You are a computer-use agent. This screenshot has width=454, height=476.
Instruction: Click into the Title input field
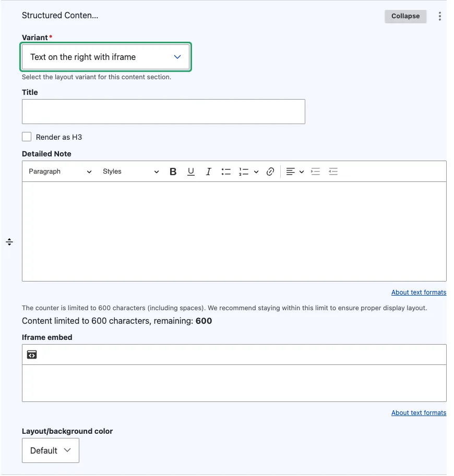(163, 112)
